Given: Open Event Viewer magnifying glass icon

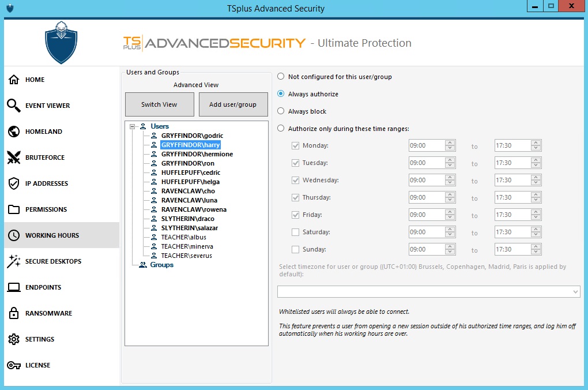Looking at the screenshot, I should (x=14, y=106).
